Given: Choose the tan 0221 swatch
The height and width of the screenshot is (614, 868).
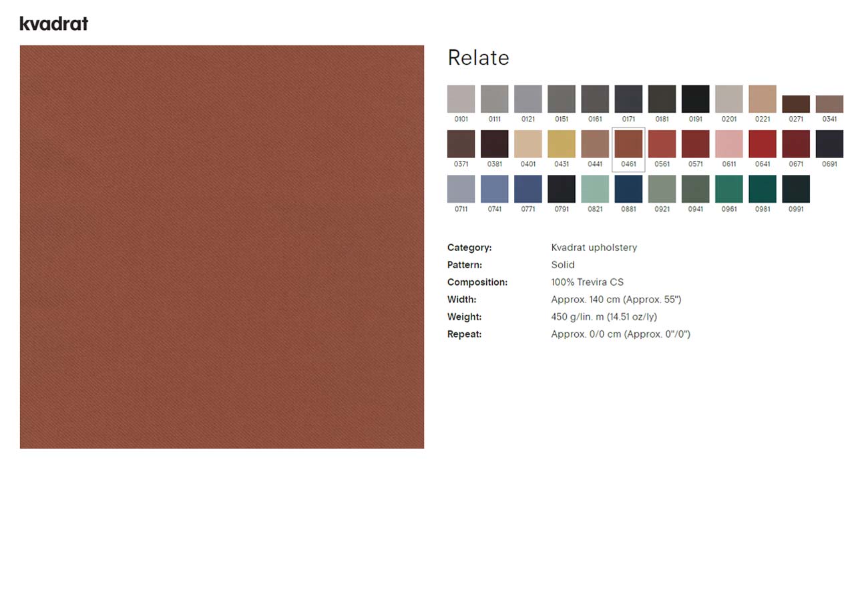Looking at the screenshot, I should tap(763, 99).
